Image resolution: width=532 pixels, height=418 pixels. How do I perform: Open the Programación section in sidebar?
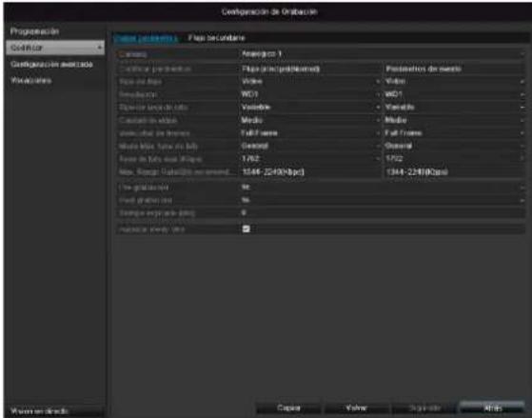(x=34, y=31)
